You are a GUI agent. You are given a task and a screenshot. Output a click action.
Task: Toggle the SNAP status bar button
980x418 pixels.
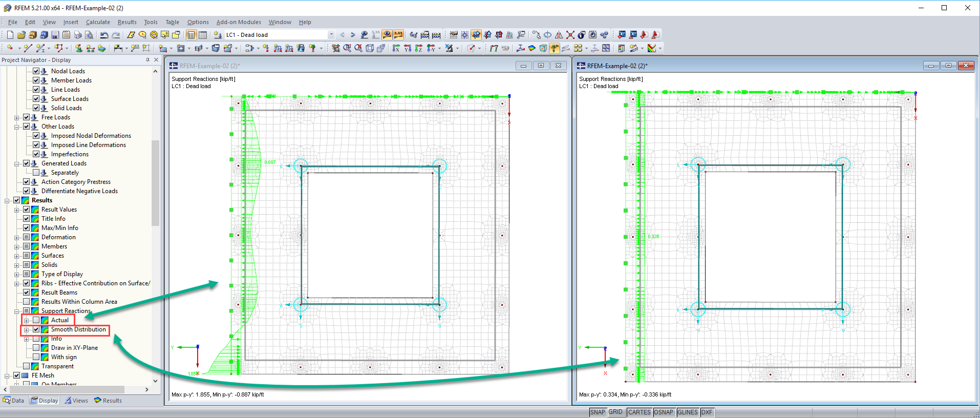point(598,412)
